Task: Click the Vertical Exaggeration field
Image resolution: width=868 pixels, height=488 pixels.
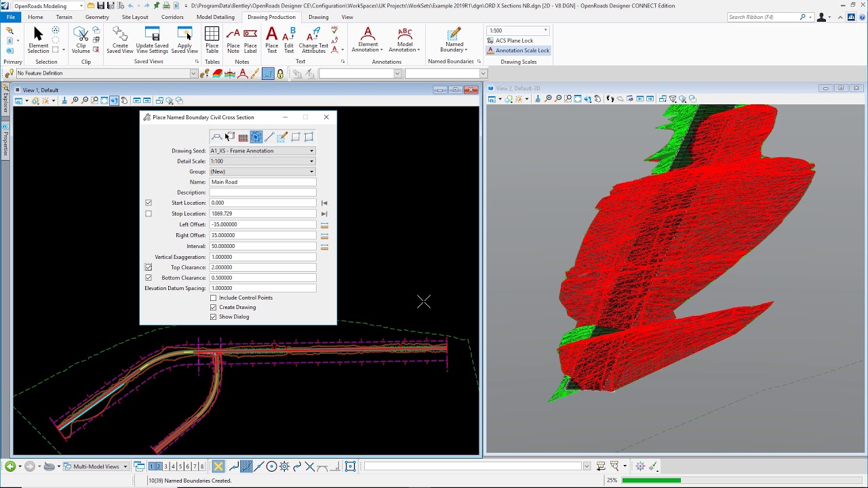Action: pyautogui.click(x=262, y=257)
